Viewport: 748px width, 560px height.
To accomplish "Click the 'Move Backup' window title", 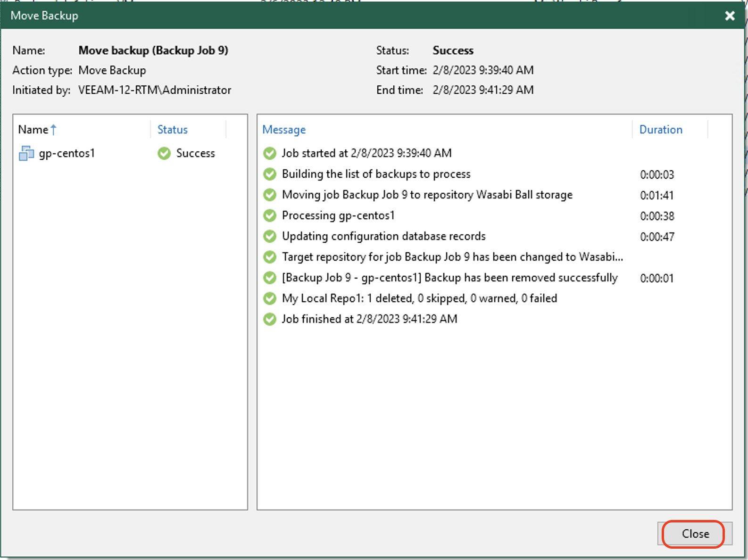I will tap(44, 16).
